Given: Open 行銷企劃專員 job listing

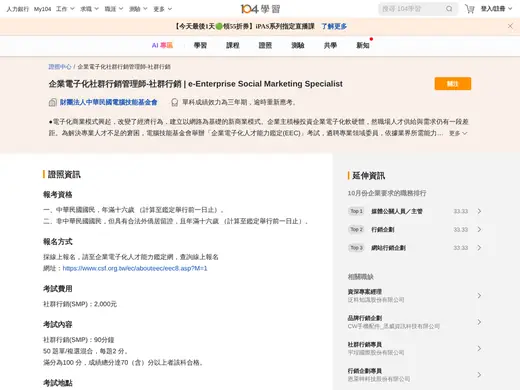Looking at the screenshot, I should tap(415, 375).
